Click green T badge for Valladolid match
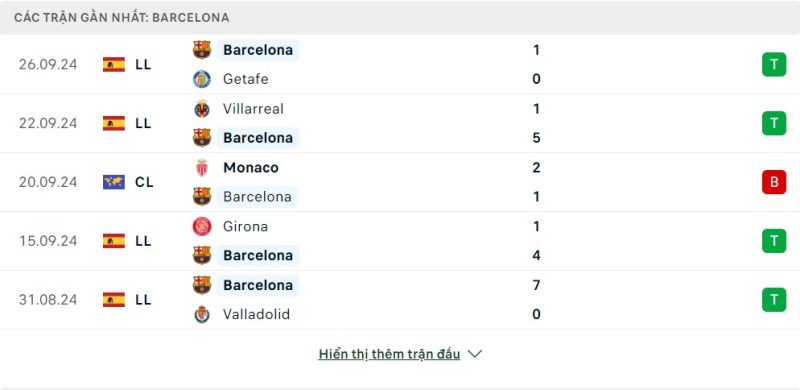800x390 pixels. 774,300
